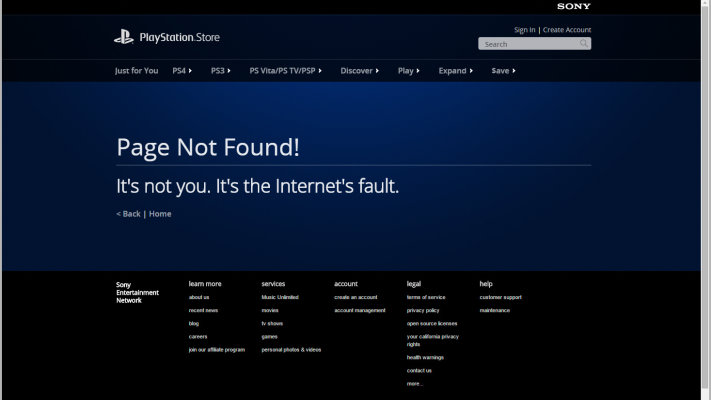
Task: Click Music Unlimited under services
Action: click(280, 297)
